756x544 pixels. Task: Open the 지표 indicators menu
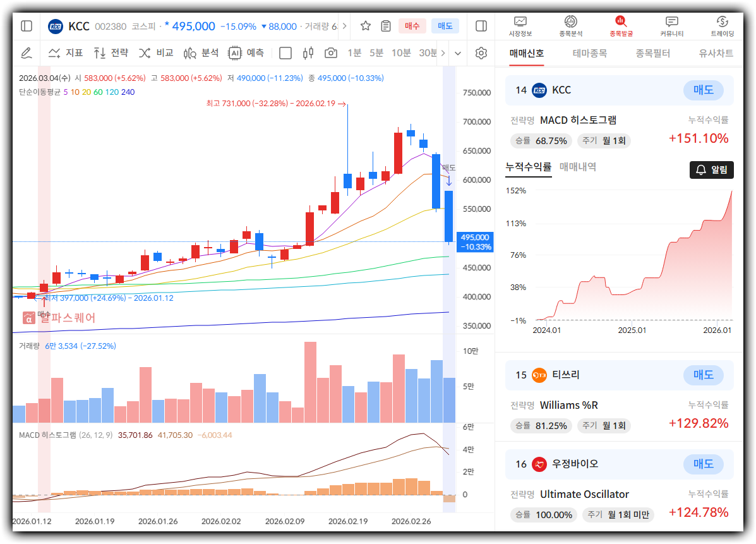pos(66,53)
